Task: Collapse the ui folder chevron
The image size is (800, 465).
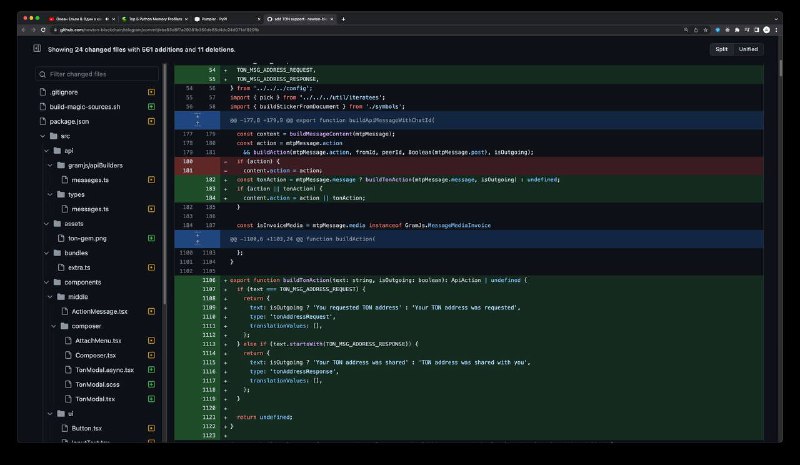Action: pos(50,413)
